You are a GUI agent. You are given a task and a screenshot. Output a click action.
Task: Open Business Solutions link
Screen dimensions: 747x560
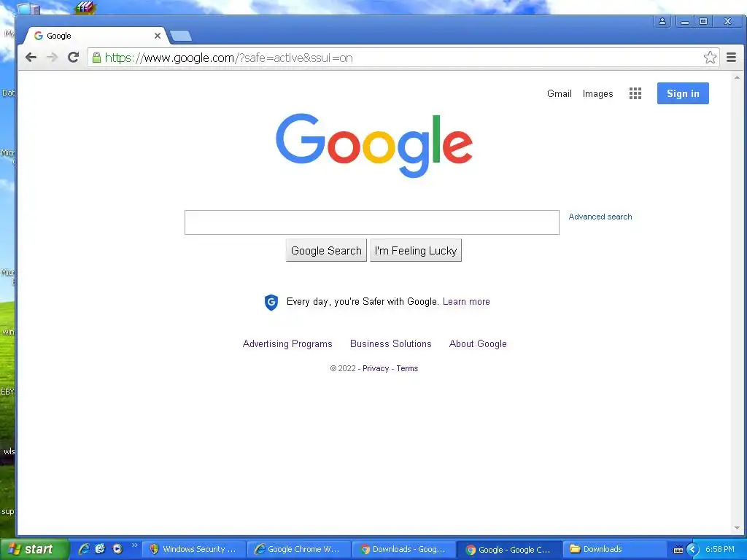click(x=391, y=344)
